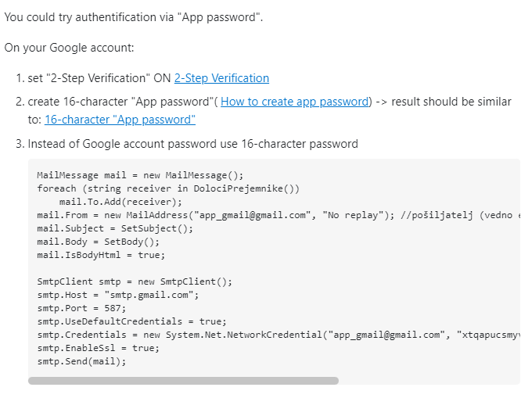The image size is (532, 398).
Task: Click the "smtp.Send(mail);" code line
Action: [x=81, y=361]
